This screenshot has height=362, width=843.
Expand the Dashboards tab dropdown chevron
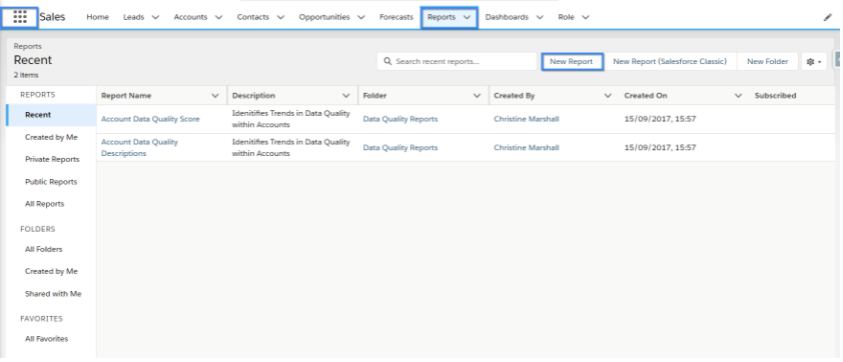pos(540,17)
